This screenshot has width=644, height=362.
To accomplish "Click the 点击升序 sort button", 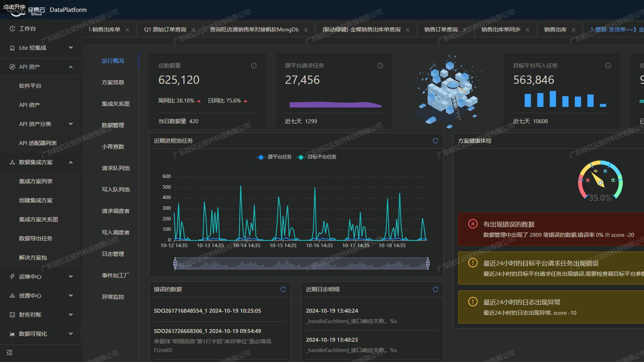I will (x=14, y=7).
